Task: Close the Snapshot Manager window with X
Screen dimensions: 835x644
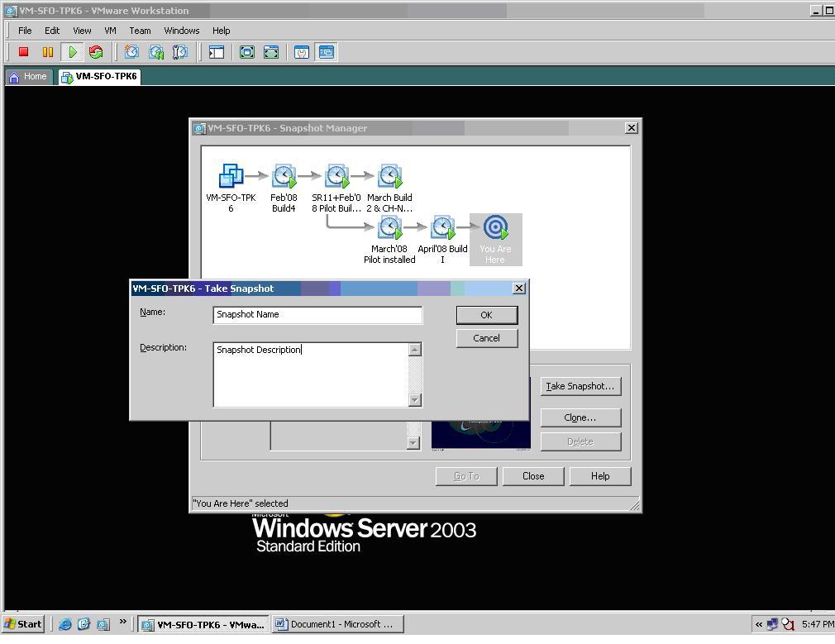Action: tap(631, 128)
